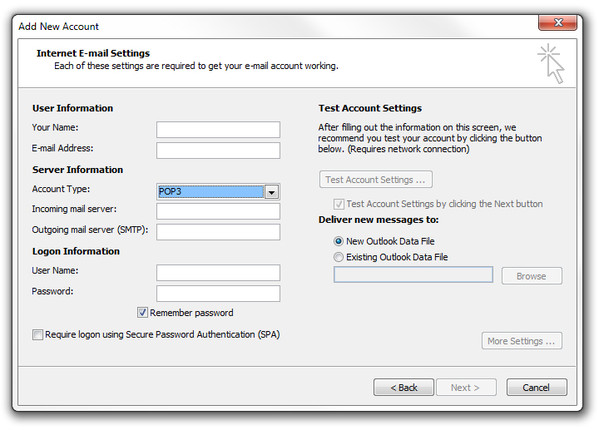599x430 pixels.
Task: Choose Existing Outlook Data File option
Action: 338,257
